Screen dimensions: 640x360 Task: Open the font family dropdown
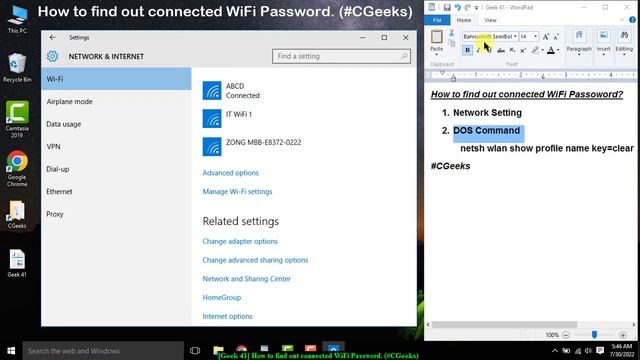point(515,37)
